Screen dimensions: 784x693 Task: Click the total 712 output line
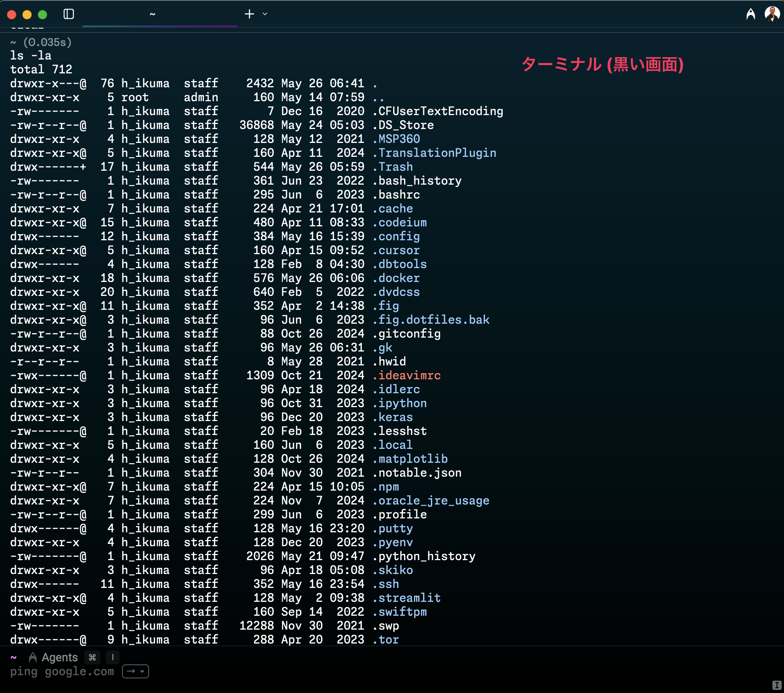click(x=41, y=70)
